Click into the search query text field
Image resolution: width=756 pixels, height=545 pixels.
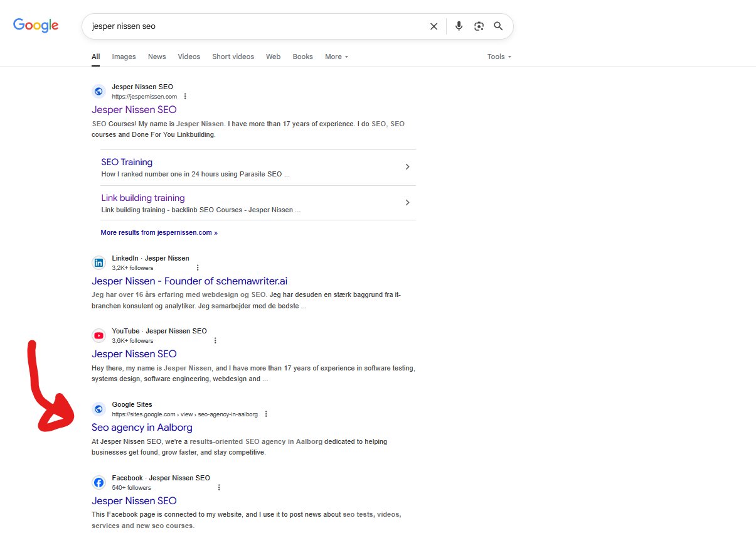tap(251, 26)
